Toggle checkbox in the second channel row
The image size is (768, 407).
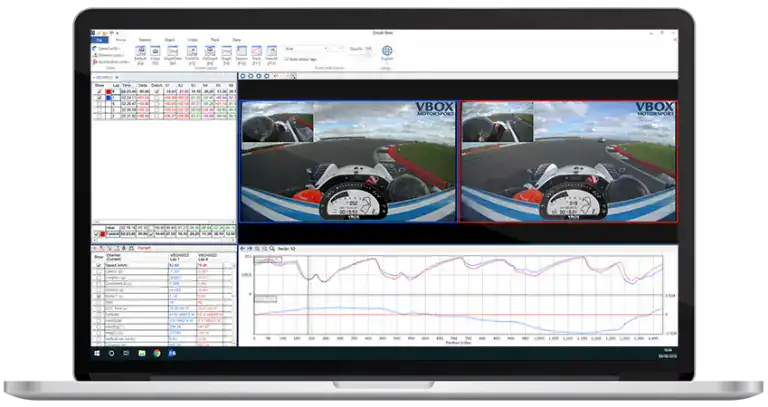[x=99, y=272]
